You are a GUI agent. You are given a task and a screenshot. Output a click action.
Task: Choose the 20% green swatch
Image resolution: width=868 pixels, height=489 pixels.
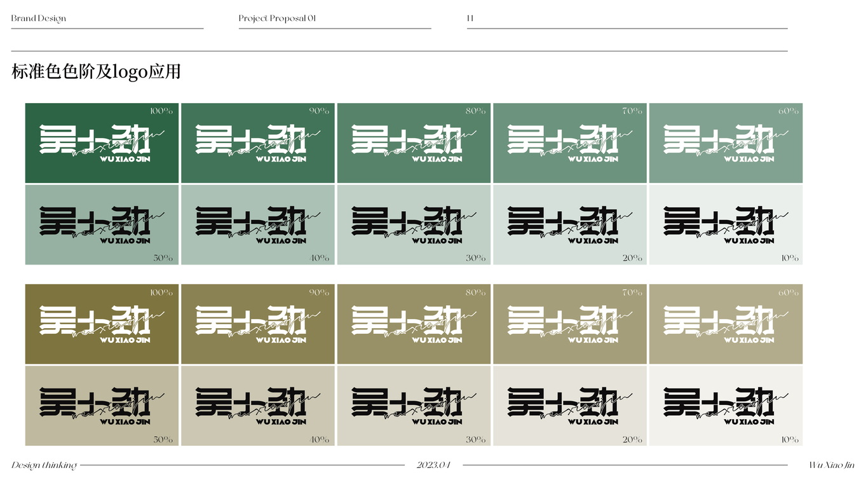tap(570, 224)
